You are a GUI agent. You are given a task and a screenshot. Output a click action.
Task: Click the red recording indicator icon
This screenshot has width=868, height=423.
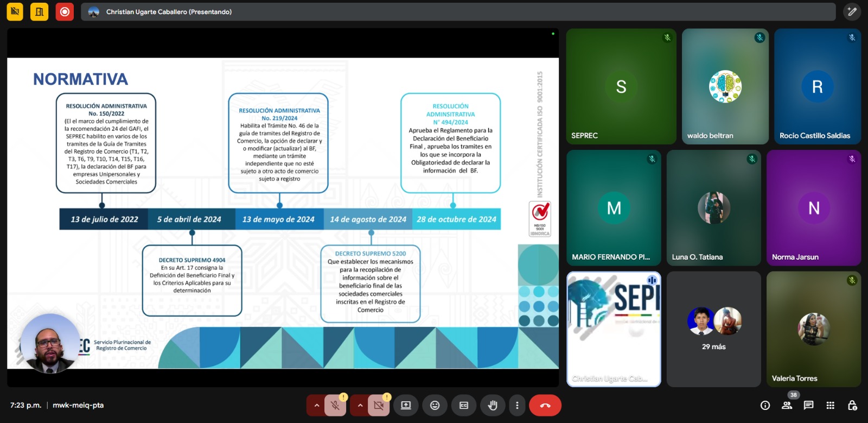(65, 11)
